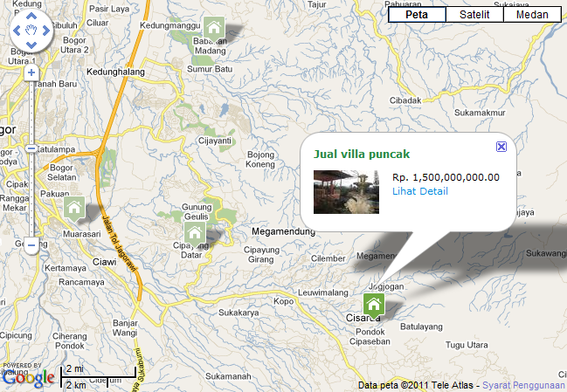Click the green house marker at Cisarua
The width and height of the screenshot is (567, 392).
click(374, 306)
